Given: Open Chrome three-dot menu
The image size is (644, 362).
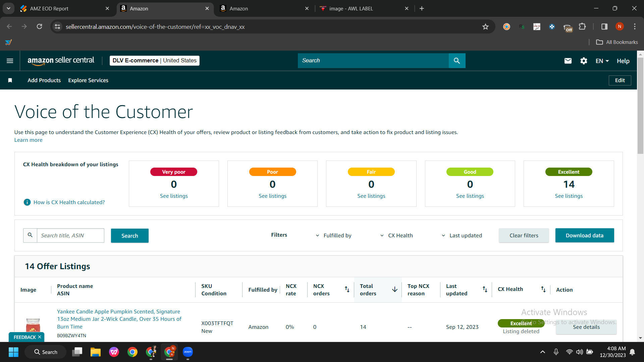Looking at the screenshot, I should [x=635, y=26].
